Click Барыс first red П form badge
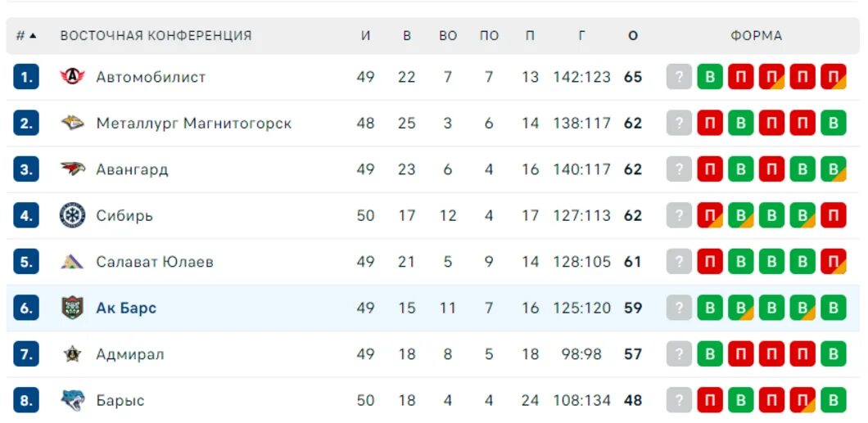The image size is (868, 423). 710,400
